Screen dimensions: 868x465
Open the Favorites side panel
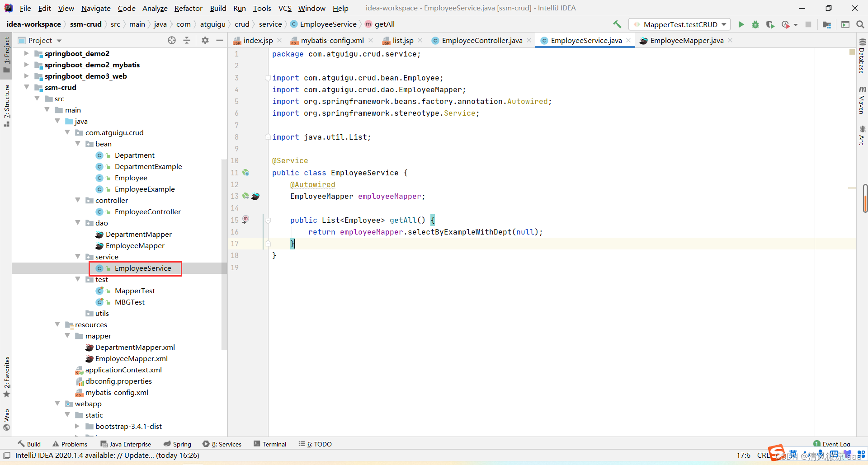6,377
